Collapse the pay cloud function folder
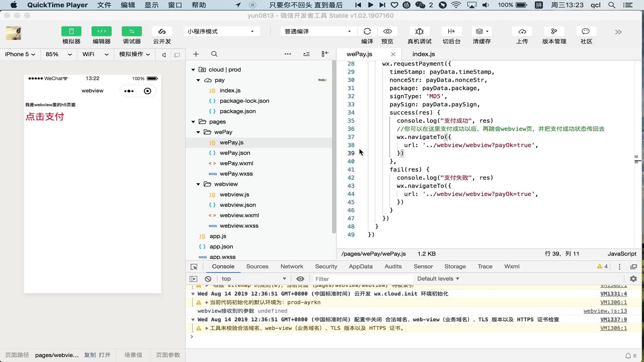 click(198, 80)
